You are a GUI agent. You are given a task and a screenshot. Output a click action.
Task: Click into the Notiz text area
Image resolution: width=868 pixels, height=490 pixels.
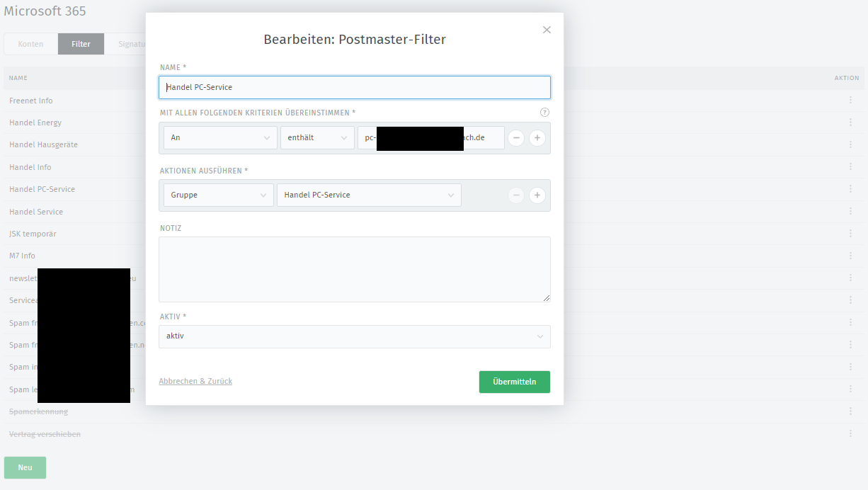point(355,270)
